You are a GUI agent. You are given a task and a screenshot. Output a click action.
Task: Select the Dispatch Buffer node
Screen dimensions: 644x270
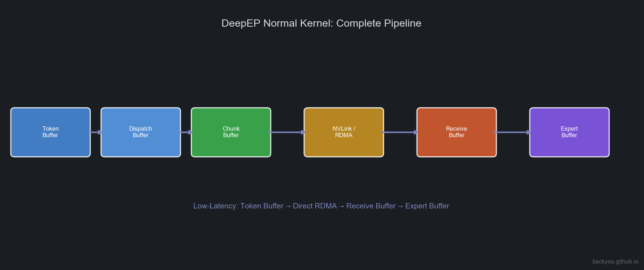[141, 132]
